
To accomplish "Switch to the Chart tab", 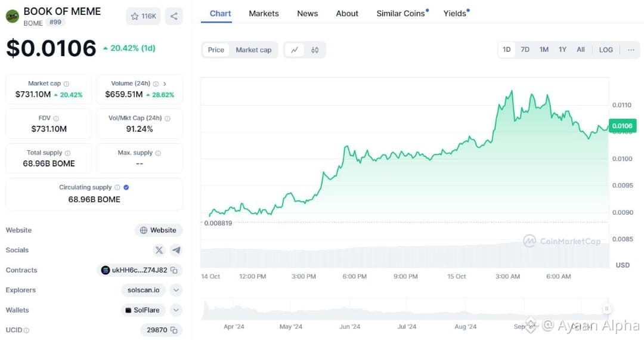I will pyautogui.click(x=220, y=14).
